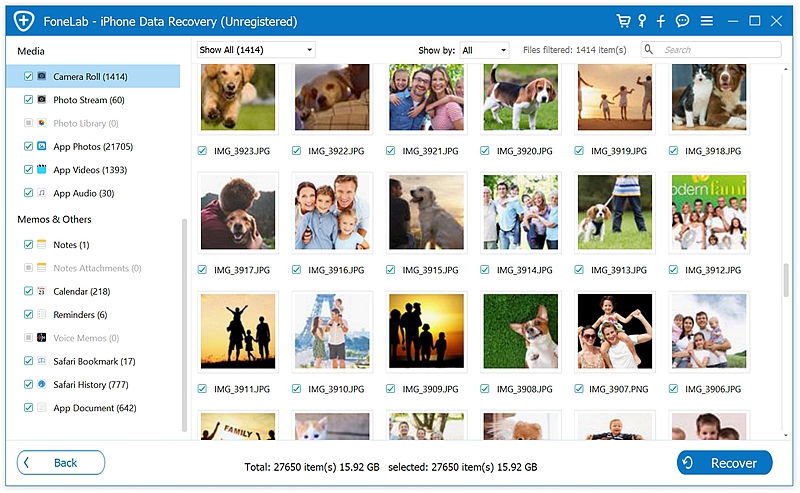Select Photo Stream (60) category
800x493 pixels.
pos(89,100)
